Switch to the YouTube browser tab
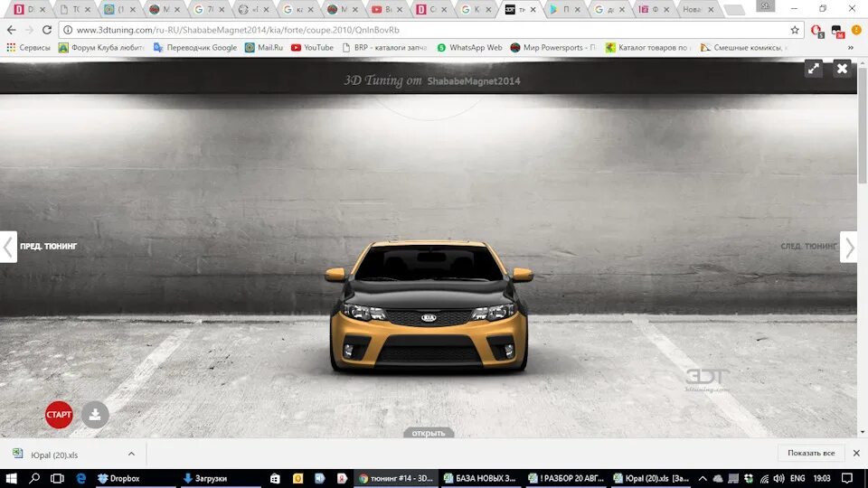The width and height of the screenshot is (868, 488). click(386, 9)
